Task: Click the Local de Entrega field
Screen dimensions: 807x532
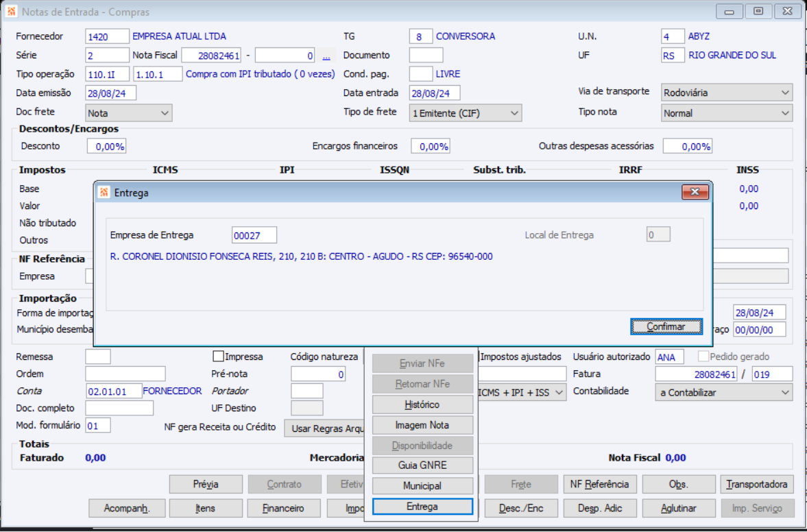Action: point(658,234)
